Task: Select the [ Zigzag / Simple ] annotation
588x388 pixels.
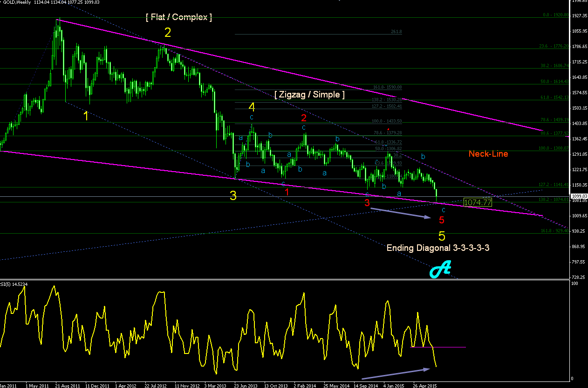Action: (310, 95)
